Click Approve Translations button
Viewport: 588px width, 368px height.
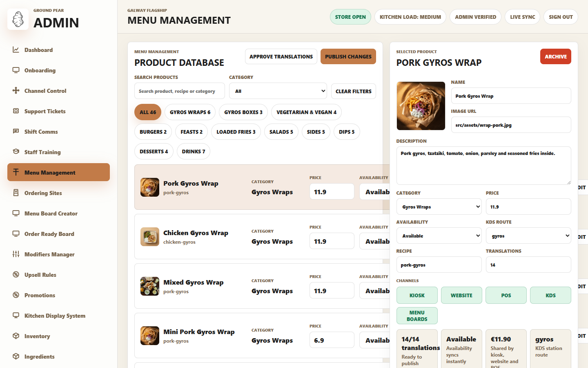click(x=281, y=56)
